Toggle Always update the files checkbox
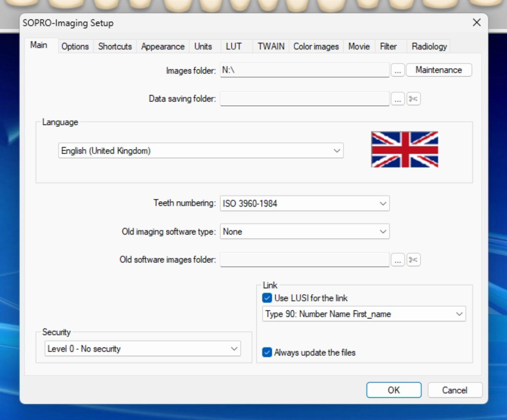 coord(267,352)
